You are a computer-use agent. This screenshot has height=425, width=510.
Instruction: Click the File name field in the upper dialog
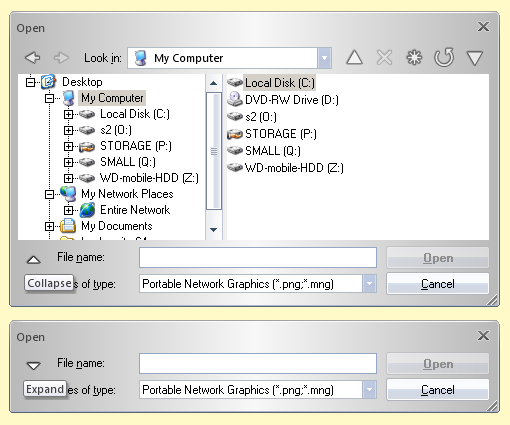coord(258,257)
